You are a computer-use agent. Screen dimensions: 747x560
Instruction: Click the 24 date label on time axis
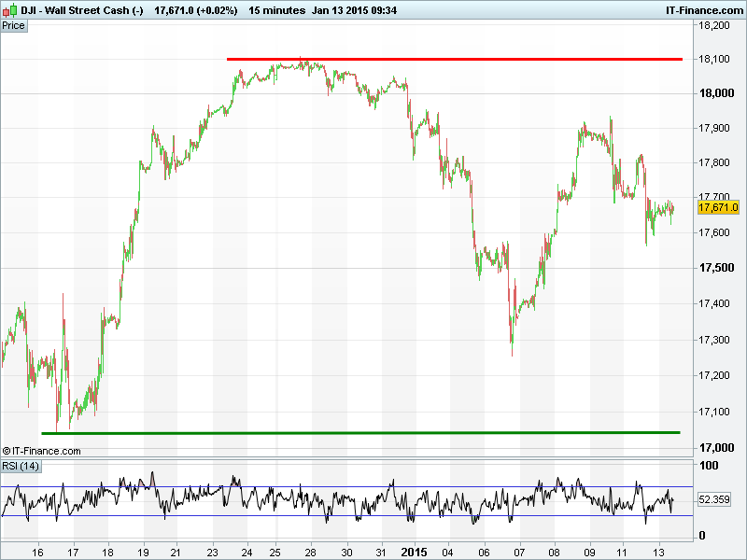point(246,551)
